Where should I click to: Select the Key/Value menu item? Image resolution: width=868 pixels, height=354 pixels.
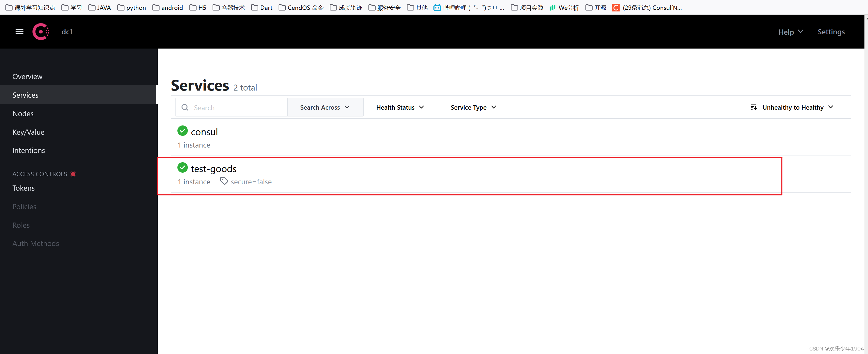pos(28,132)
